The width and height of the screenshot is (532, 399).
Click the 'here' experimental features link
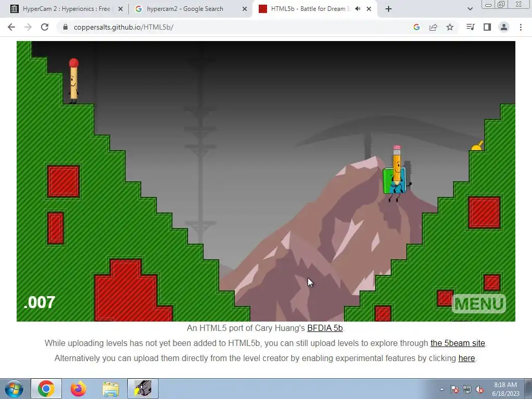467,358
